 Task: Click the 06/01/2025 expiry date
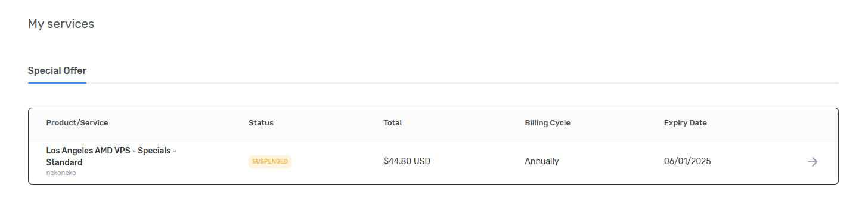(687, 161)
